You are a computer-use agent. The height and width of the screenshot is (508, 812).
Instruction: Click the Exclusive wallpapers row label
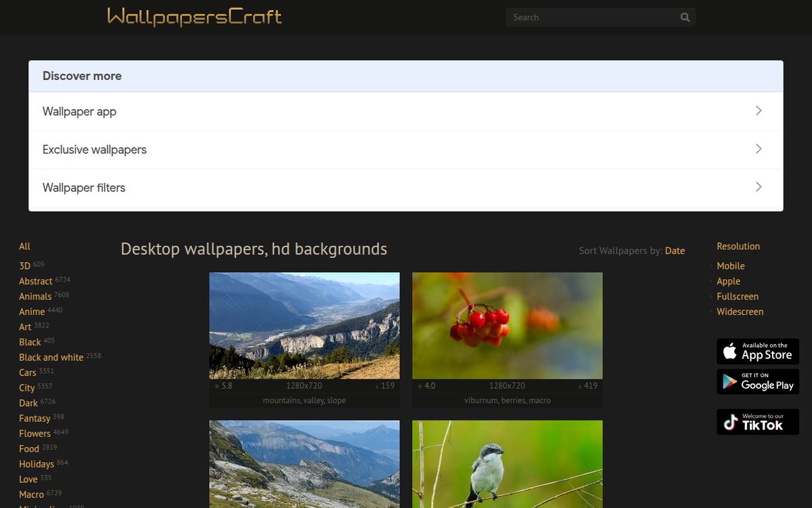(x=95, y=150)
